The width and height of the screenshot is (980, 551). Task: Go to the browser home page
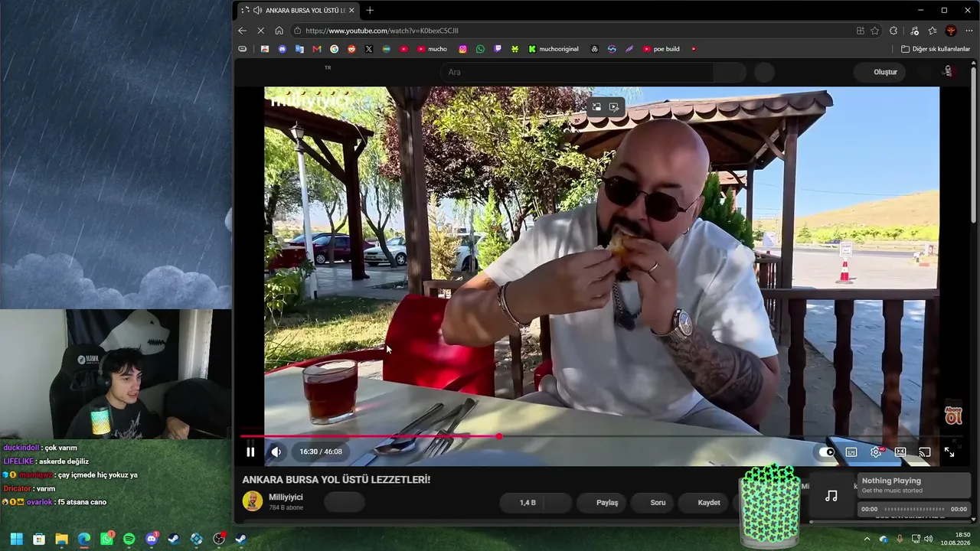279,31
